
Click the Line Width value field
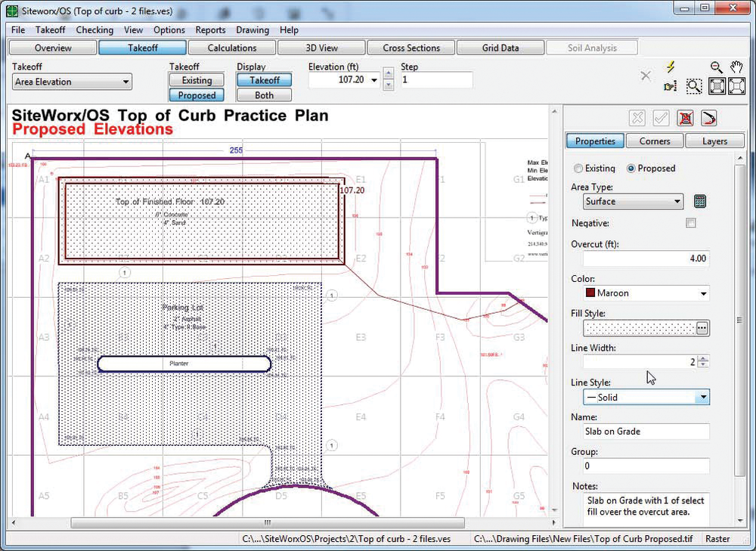pyautogui.click(x=640, y=361)
